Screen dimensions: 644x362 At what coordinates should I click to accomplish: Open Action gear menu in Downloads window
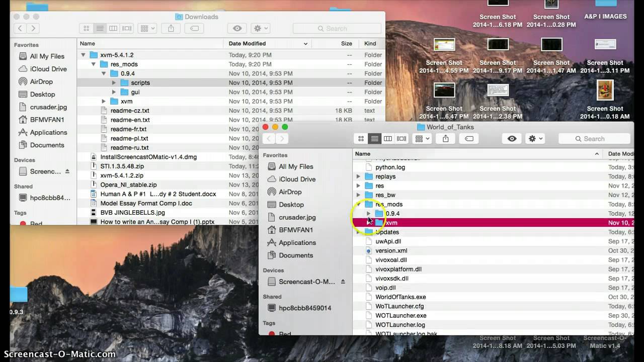pos(261,29)
